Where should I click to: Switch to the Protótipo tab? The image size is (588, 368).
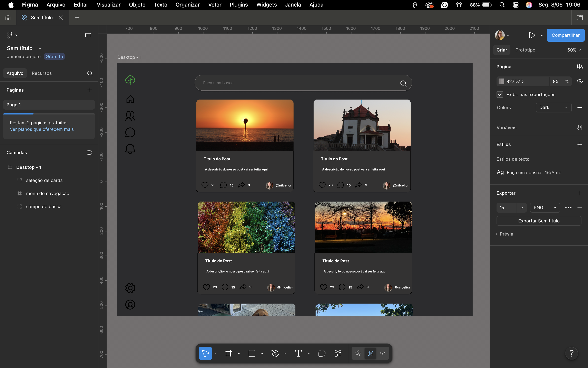point(525,50)
